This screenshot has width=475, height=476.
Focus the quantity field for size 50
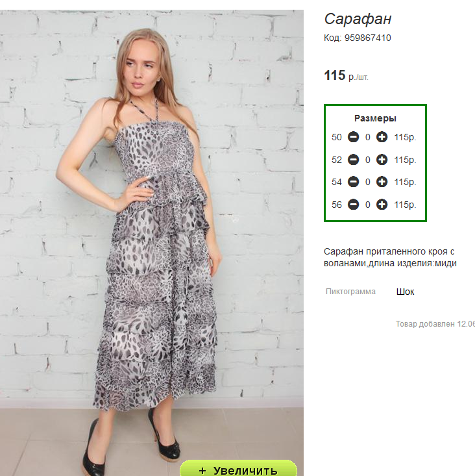(367, 137)
